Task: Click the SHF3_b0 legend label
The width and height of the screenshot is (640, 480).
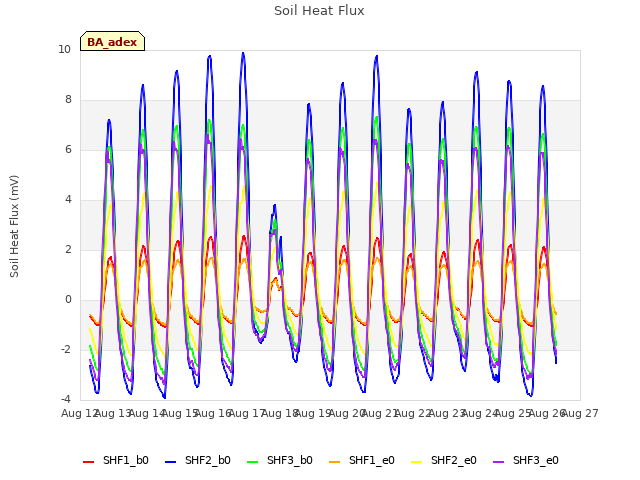Action: [290, 460]
